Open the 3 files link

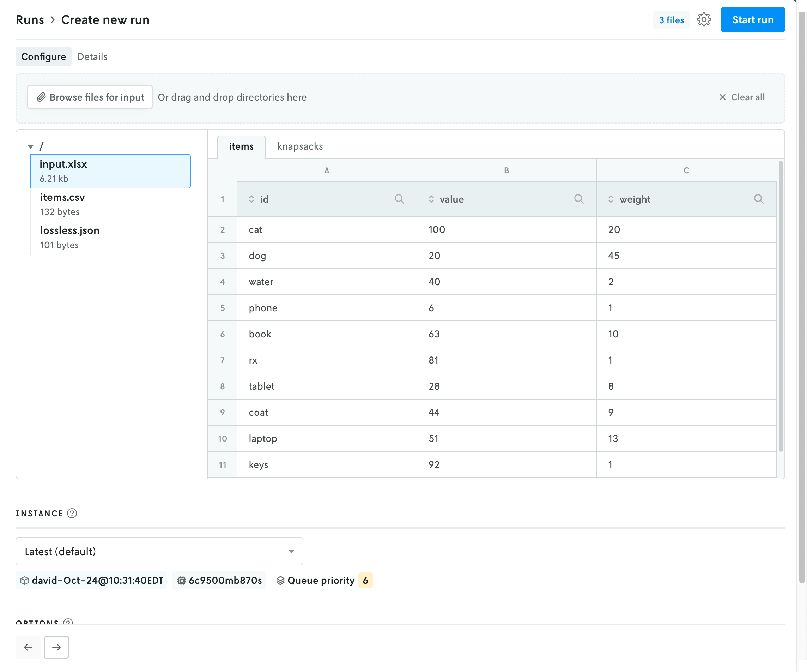click(x=671, y=20)
